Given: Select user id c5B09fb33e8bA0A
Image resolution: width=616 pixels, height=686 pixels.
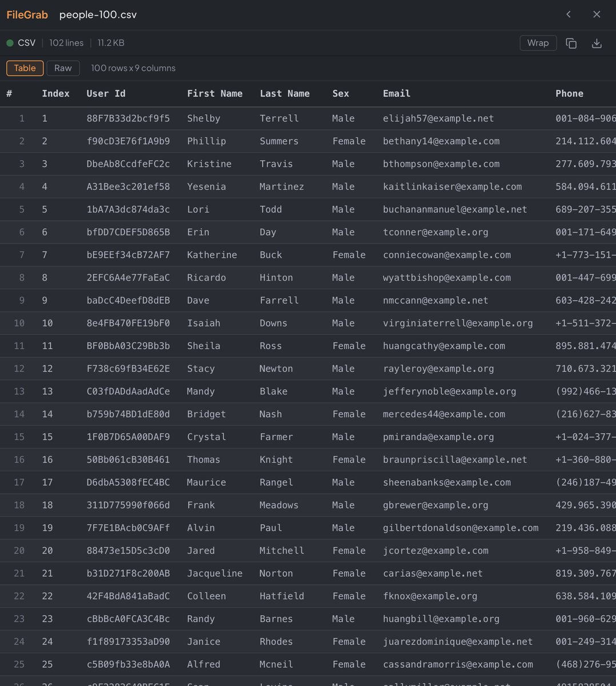Looking at the screenshot, I should 128,664.
